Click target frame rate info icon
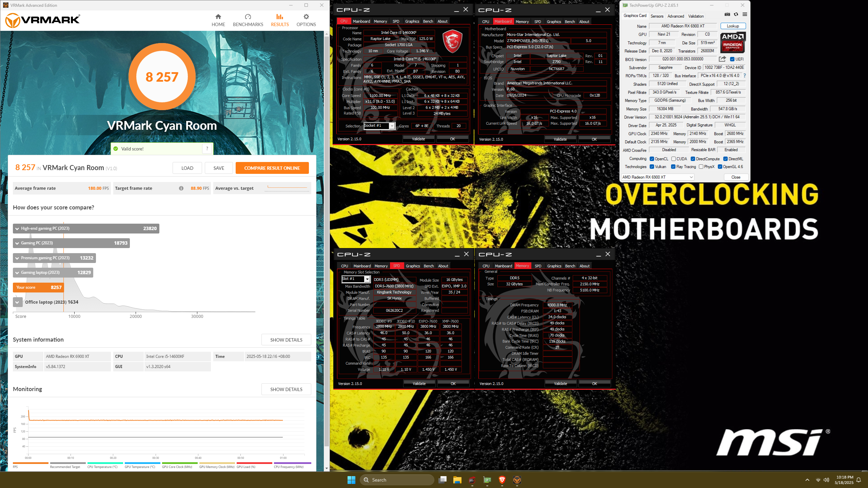 pos(181,188)
